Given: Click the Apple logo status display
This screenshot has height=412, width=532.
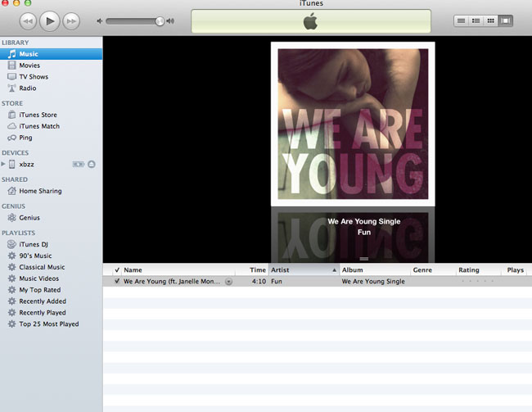Looking at the screenshot, I should coord(311,21).
